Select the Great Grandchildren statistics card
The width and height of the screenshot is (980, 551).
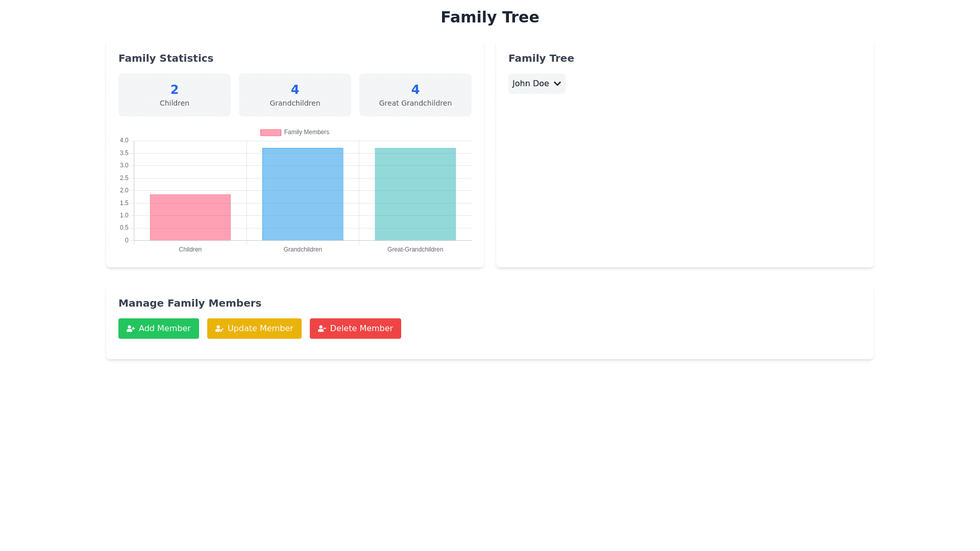pos(415,95)
